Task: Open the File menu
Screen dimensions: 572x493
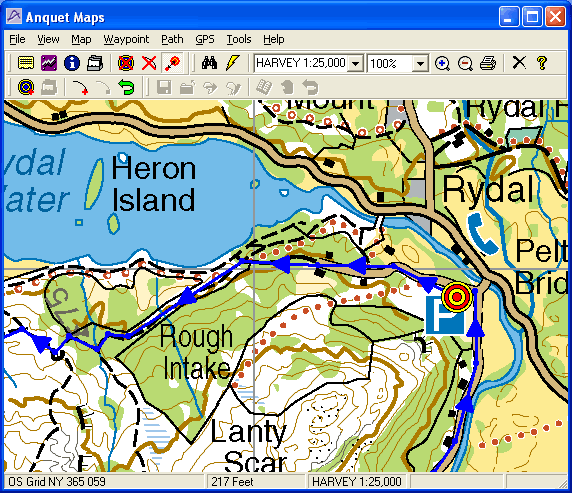Action: point(17,39)
